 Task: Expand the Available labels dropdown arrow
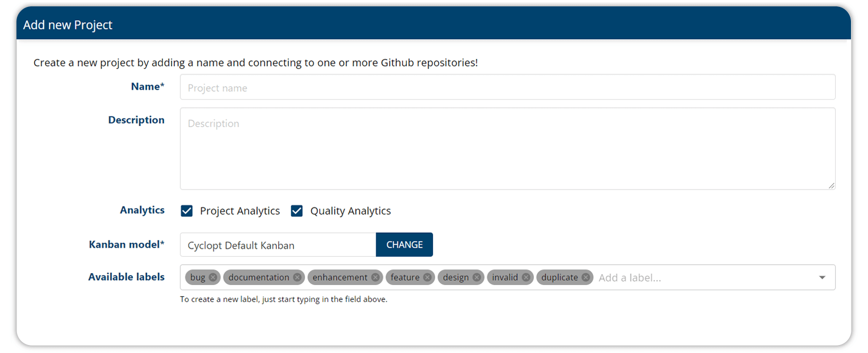822,278
